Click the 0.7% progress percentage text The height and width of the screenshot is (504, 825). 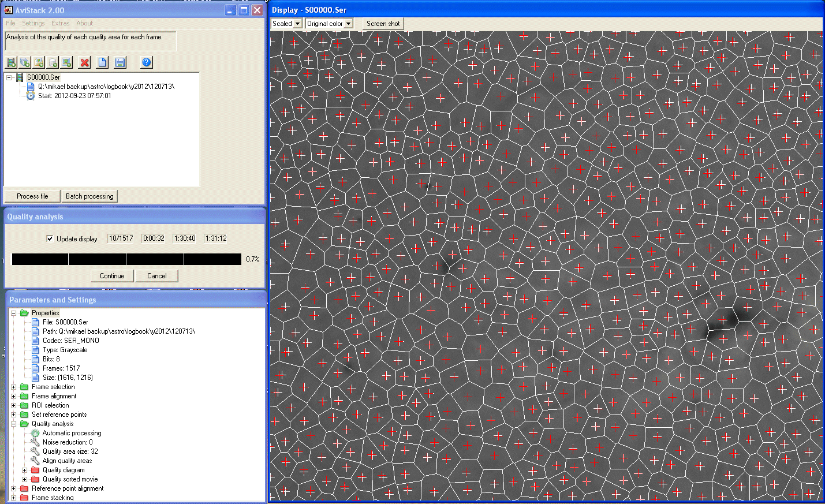pyautogui.click(x=253, y=259)
